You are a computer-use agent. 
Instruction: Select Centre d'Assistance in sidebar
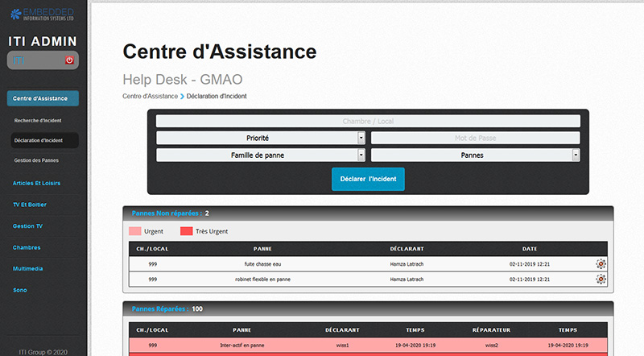(43, 98)
